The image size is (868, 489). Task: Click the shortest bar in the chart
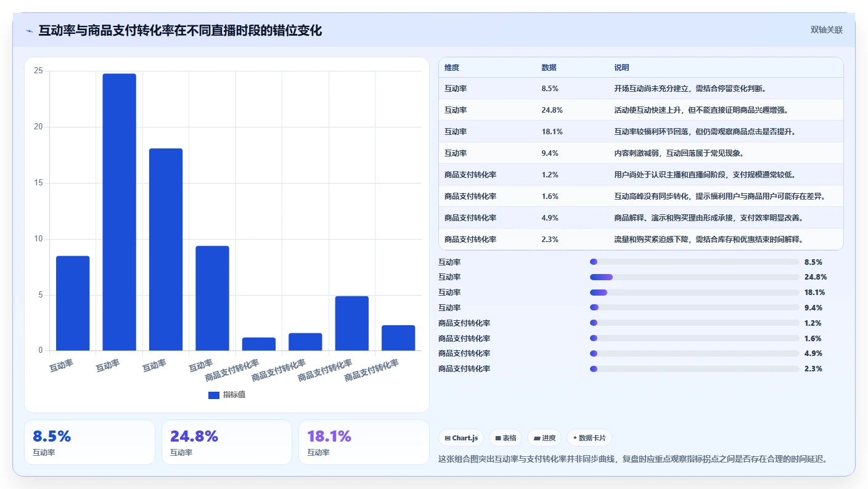[x=259, y=344]
